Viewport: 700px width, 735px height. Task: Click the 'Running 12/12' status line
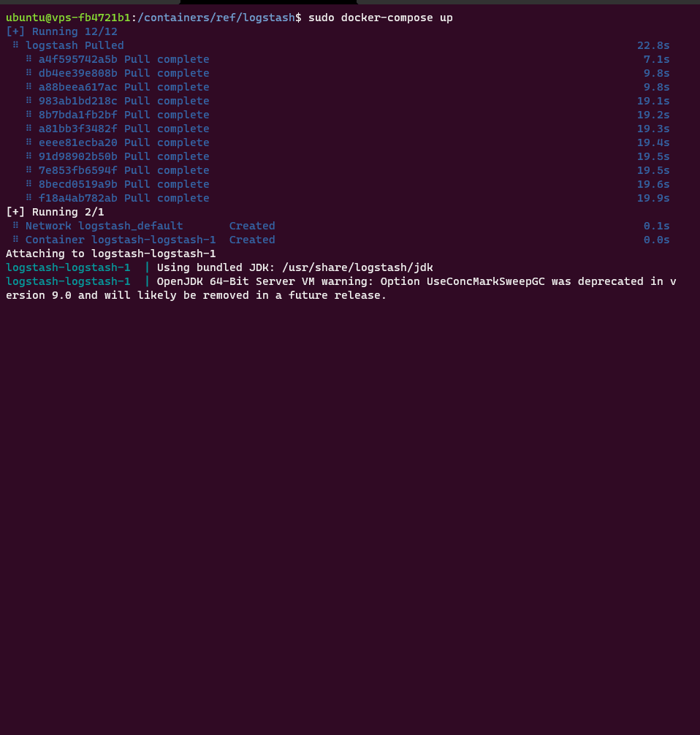[61, 31]
